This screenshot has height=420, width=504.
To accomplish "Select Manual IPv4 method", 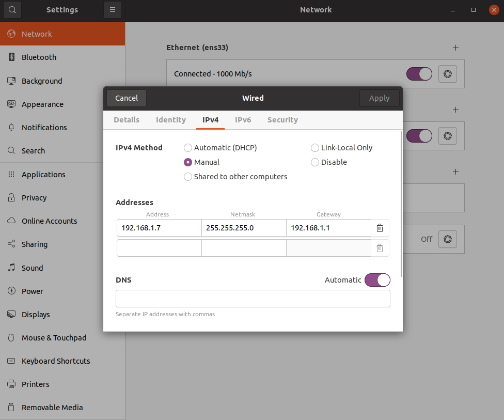I will 201,162.
